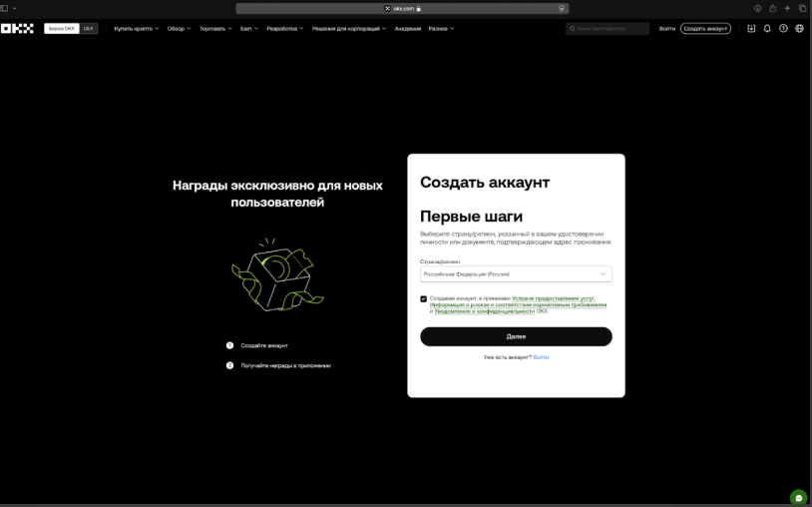Expand the Разное menu
Screen dimensions: 812x507
[x=441, y=29]
